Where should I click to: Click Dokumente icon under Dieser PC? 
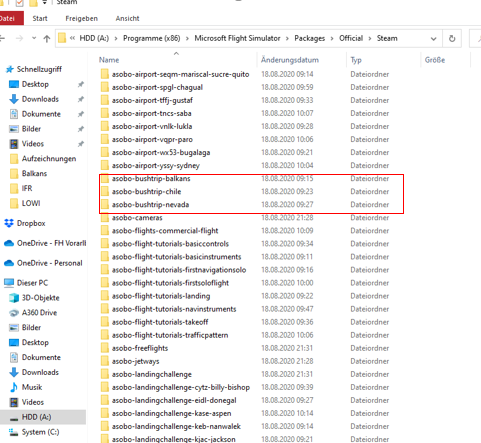tap(14, 357)
